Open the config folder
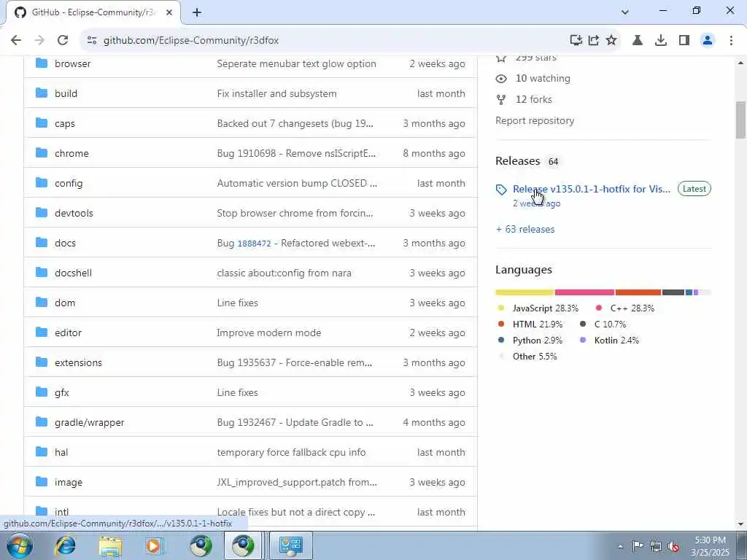 69,183
